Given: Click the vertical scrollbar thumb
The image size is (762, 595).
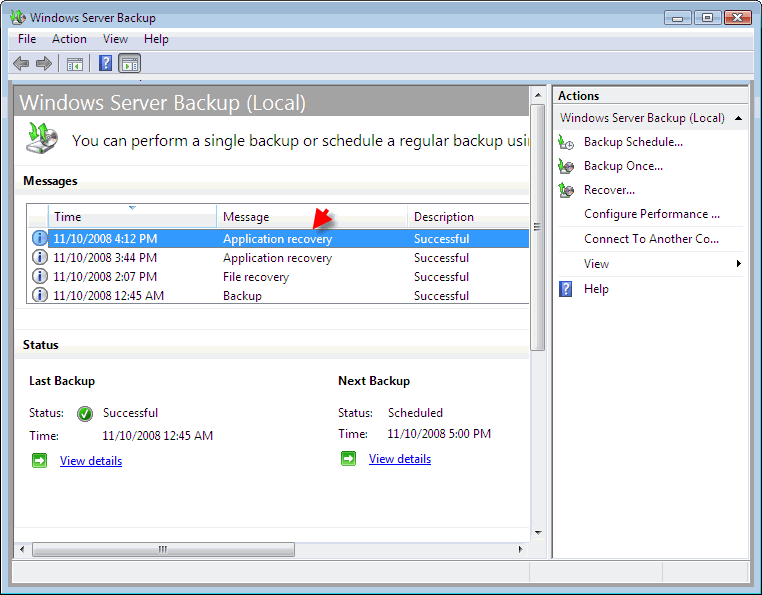Looking at the screenshot, I should pyautogui.click(x=537, y=227).
